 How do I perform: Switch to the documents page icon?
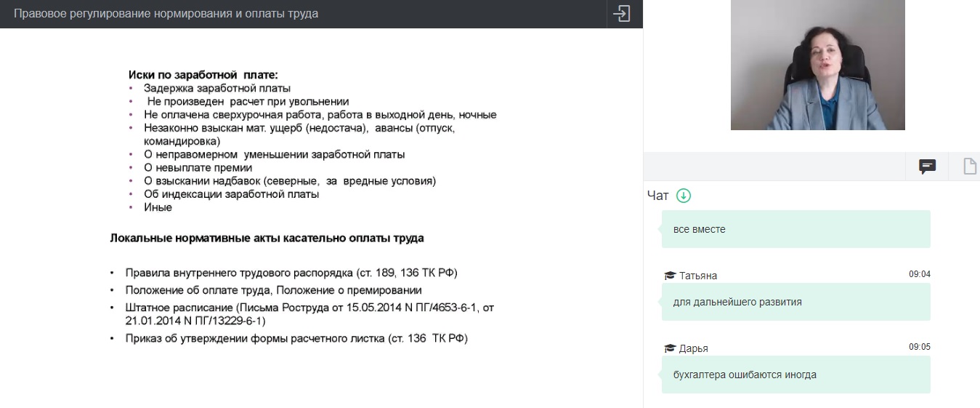pyautogui.click(x=969, y=167)
